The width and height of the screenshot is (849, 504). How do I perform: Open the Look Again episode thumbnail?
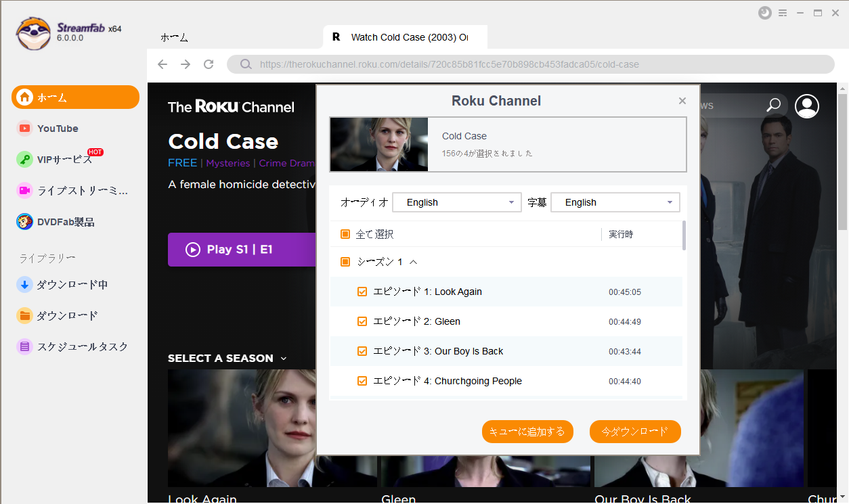272,428
